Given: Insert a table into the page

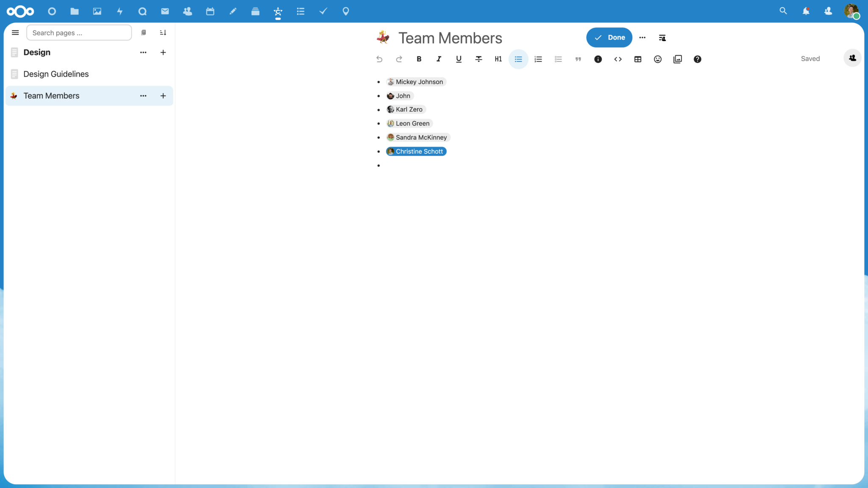Looking at the screenshot, I should click(x=638, y=59).
